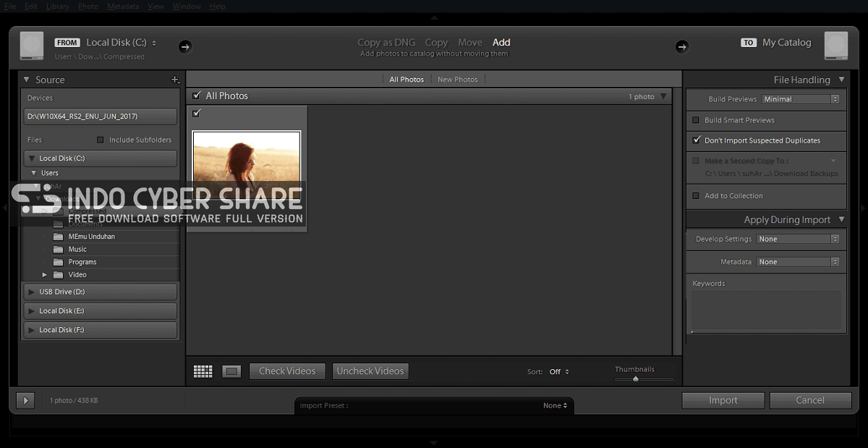868x448 pixels.
Task: Enable Make a Second Copy To
Action: pos(696,161)
